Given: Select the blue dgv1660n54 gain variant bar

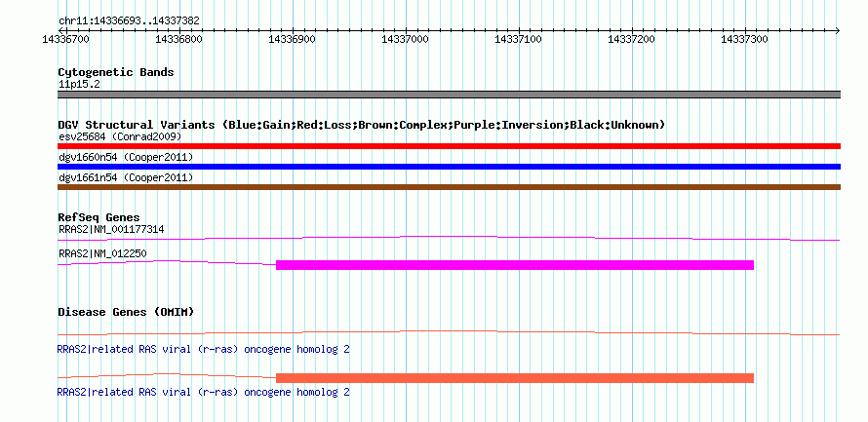Looking at the screenshot, I should (x=449, y=167).
